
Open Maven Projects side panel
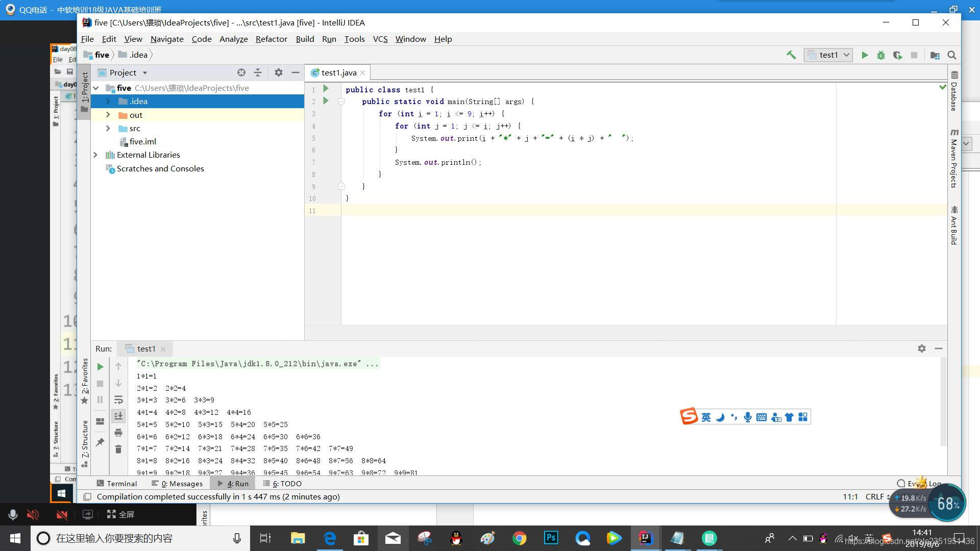coord(954,159)
